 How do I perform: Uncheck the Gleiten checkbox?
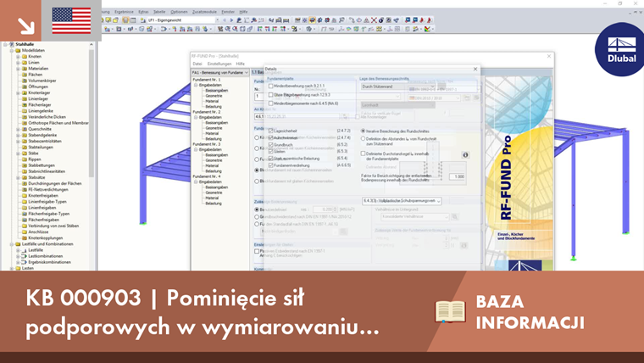coord(270,152)
